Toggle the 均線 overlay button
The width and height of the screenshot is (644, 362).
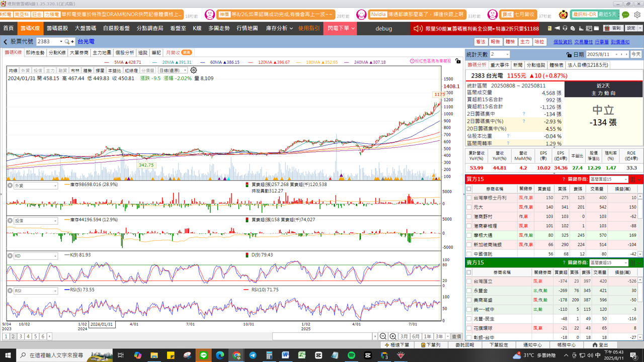(13, 71)
